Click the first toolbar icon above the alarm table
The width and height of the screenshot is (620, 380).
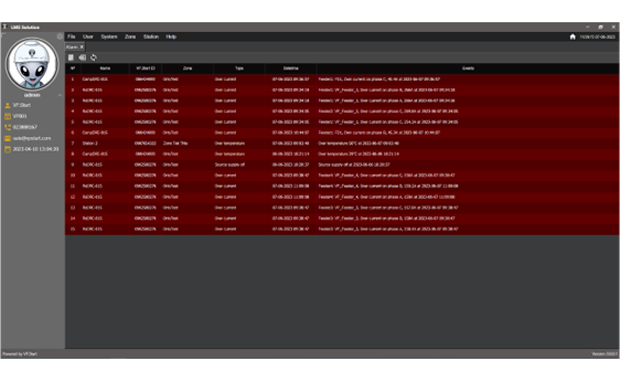pos(71,58)
